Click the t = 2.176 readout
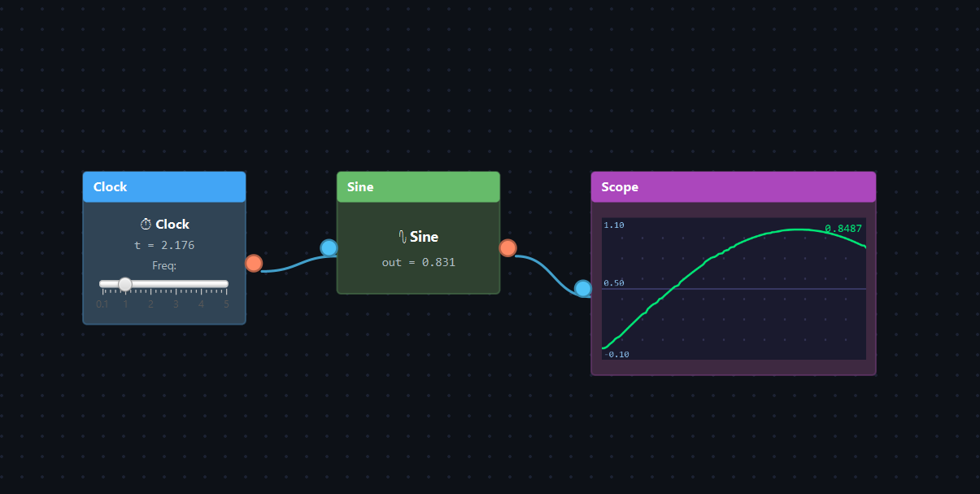The height and width of the screenshot is (494, 980). pos(164,245)
